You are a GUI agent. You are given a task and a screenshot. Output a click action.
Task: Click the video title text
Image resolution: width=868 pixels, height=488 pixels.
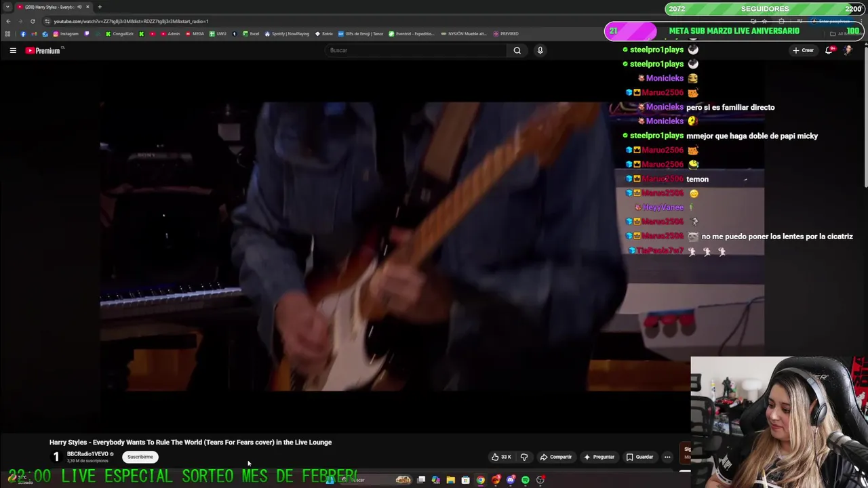(191, 442)
